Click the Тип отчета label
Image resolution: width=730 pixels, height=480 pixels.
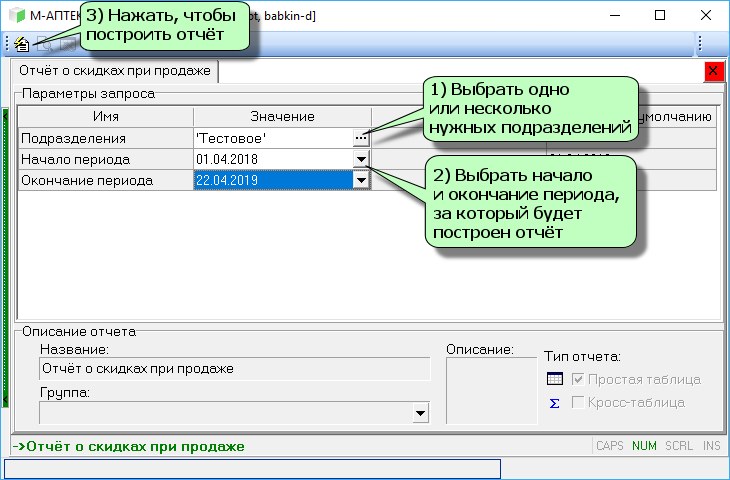coord(582,357)
